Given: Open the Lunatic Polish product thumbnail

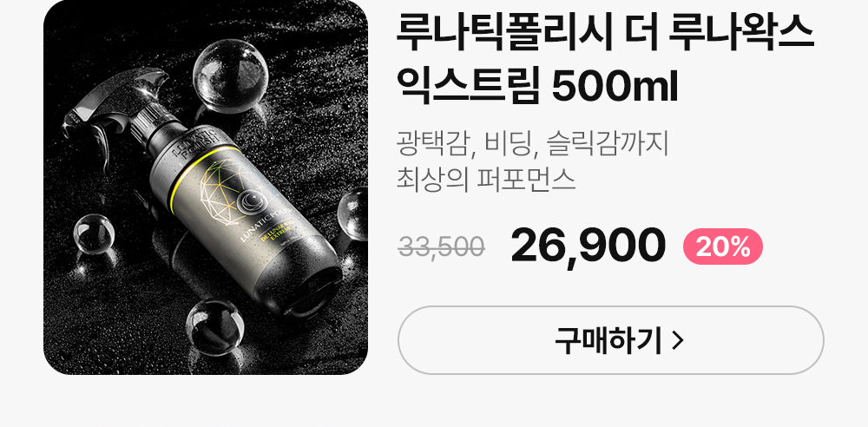Looking at the screenshot, I should pos(206,187).
